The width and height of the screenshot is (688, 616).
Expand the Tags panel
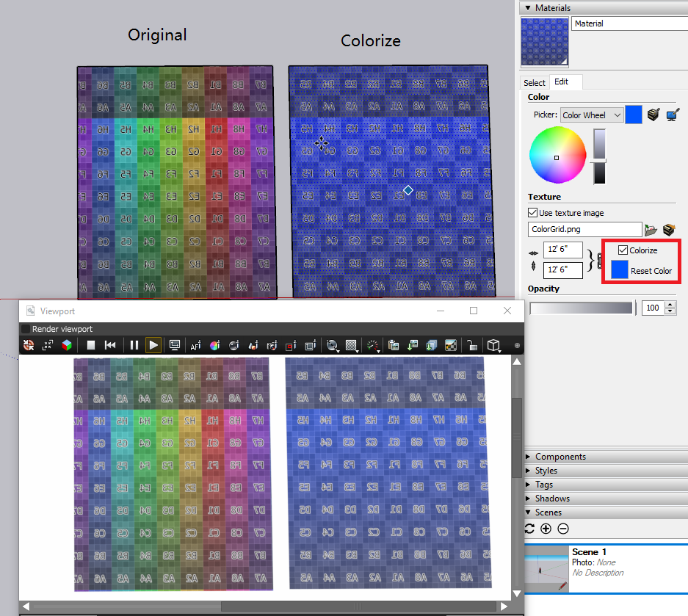tap(528, 485)
